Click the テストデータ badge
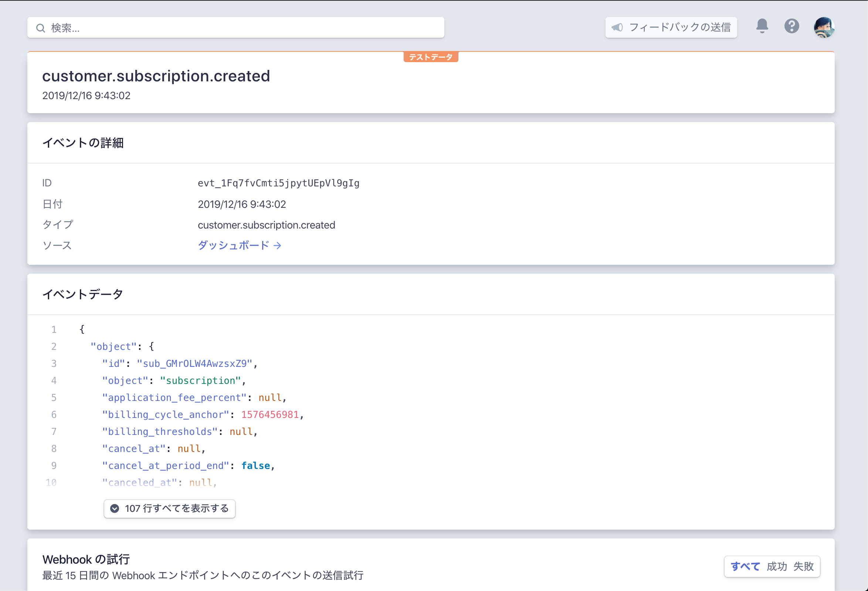The height and width of the screenshot is (591, 868). click(x=431, y=57)
